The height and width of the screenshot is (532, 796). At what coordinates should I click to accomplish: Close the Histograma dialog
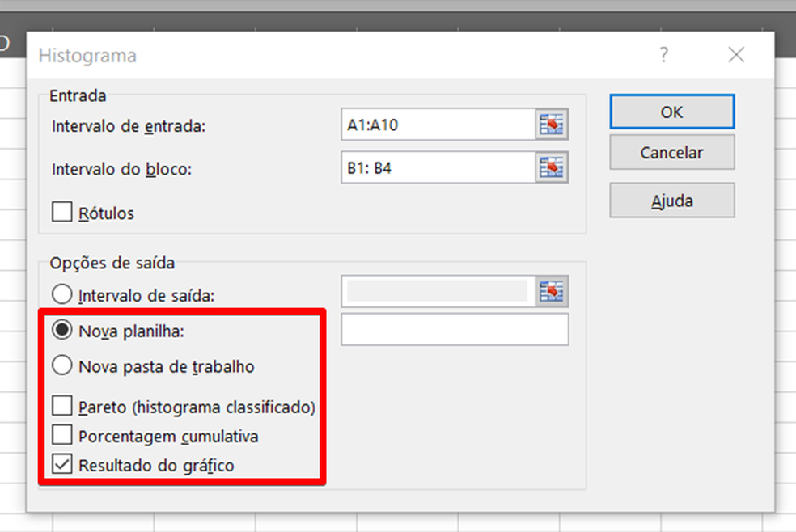coord(735,55)
